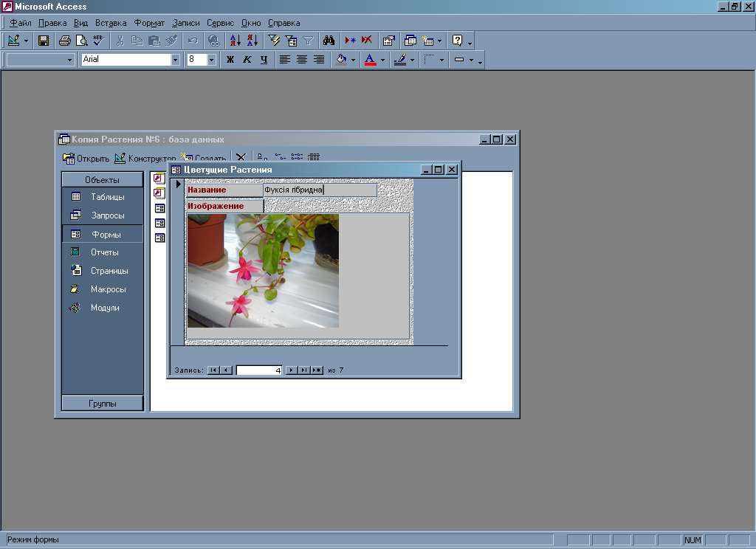Image resolution: width=756 pixels, height=549 pixels.
Task: Open the font size 8 dropdown
Action: click(x=212, y=60)
